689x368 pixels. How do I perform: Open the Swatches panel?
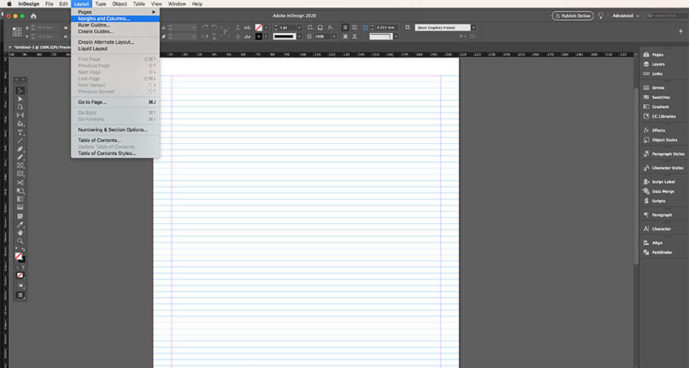658,97
